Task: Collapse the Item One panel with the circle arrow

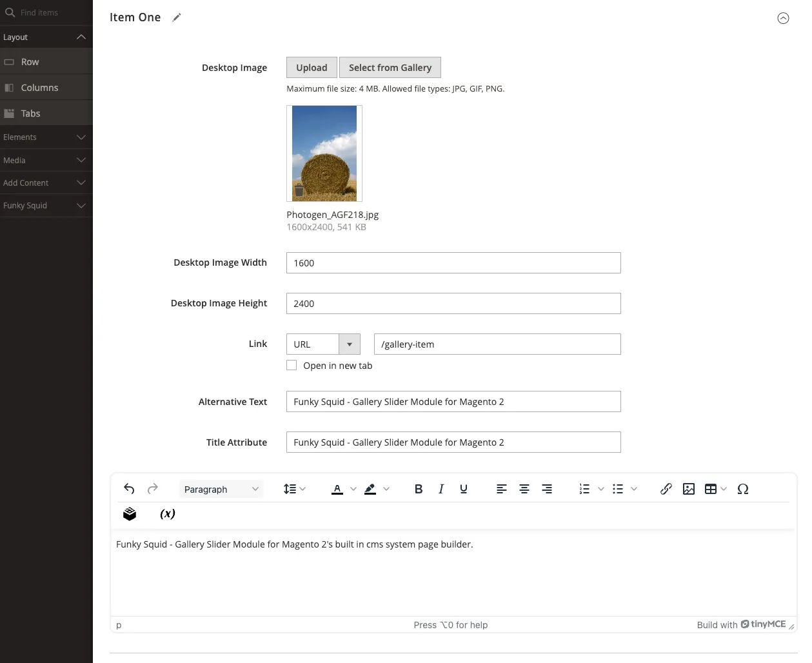Action: point(783,18)
